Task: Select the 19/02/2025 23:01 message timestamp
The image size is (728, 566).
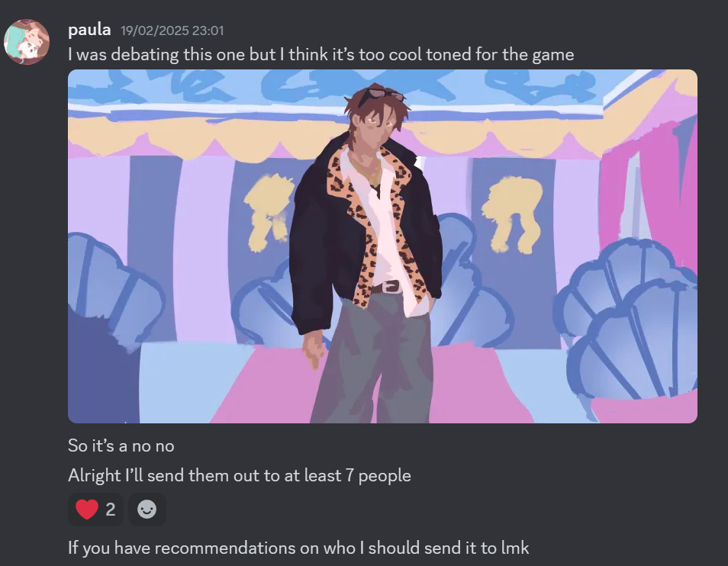Action: point(172,31)
